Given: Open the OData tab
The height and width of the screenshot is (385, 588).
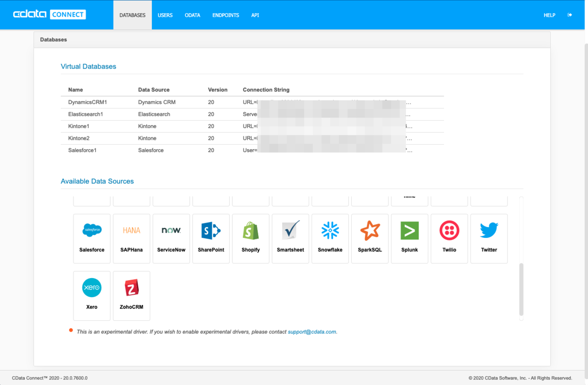Looking at the screenshot, I should (x=193, y=15).
